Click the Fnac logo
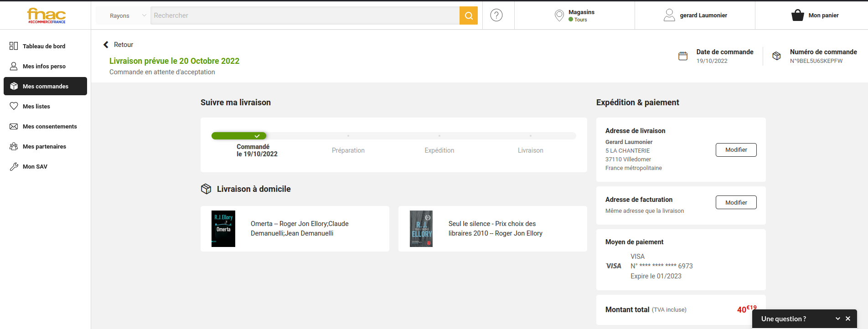This screenshot has width=868, height=329. tap(46, 15)
